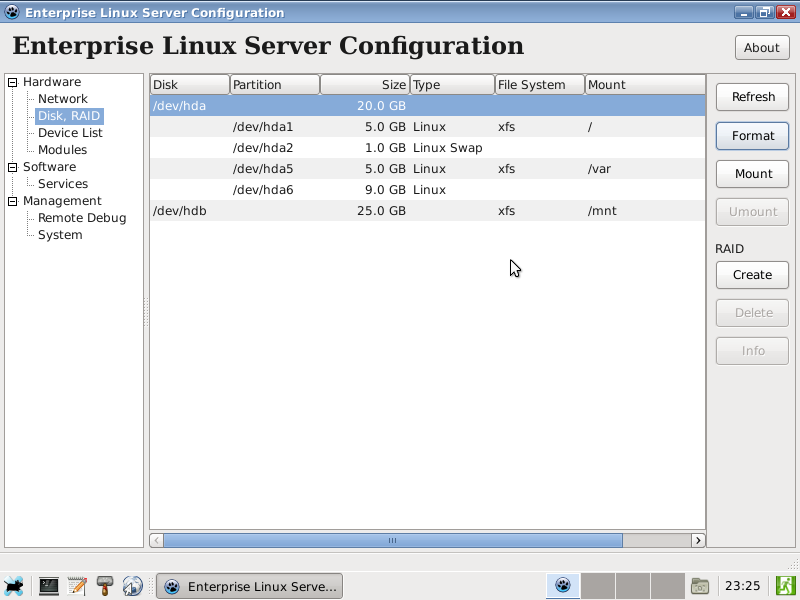
Task: Click the green logout exit icon
Action: tap(785, 586)
